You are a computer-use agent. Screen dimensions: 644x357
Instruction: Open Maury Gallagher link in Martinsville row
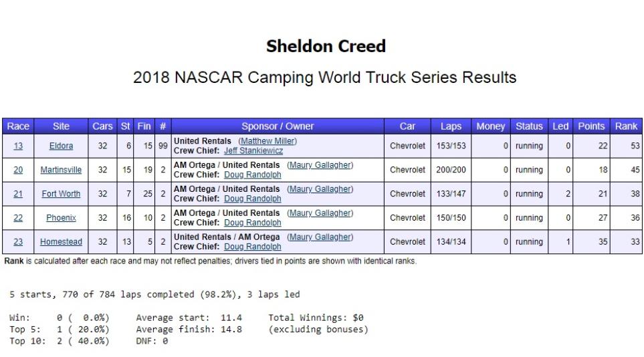320,165
